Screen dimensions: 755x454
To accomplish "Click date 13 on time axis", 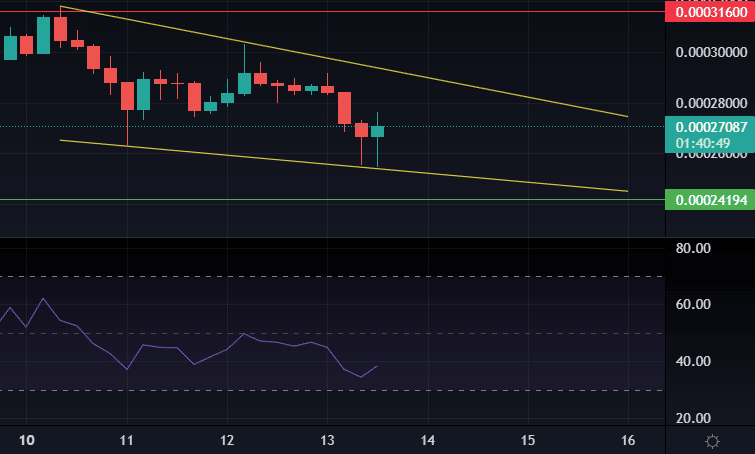I will pyautogui.click(x=327, y=440).
